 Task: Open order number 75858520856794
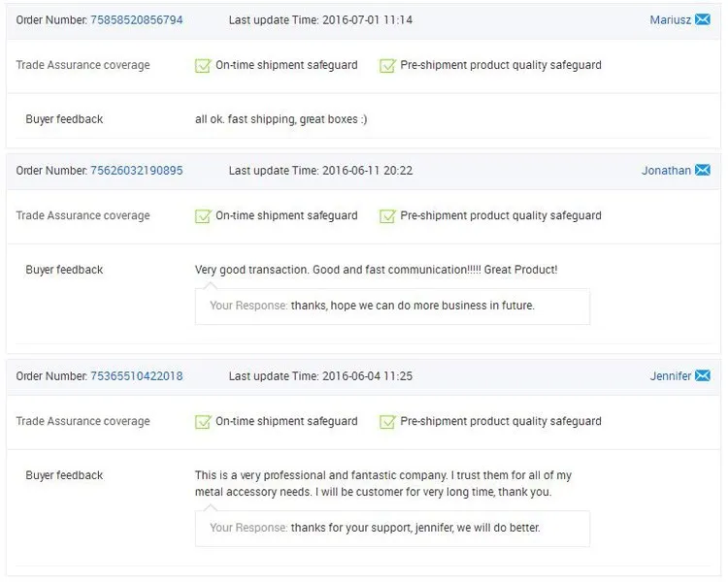pos(137,20)
